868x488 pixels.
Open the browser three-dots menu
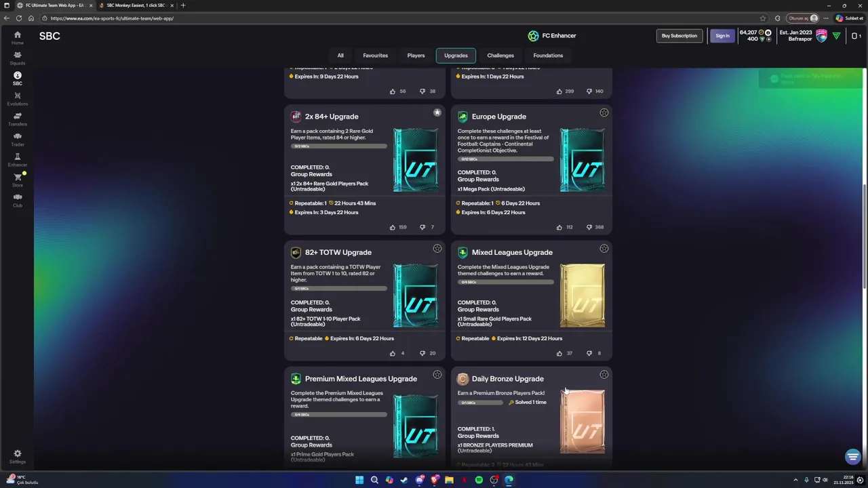827,18
